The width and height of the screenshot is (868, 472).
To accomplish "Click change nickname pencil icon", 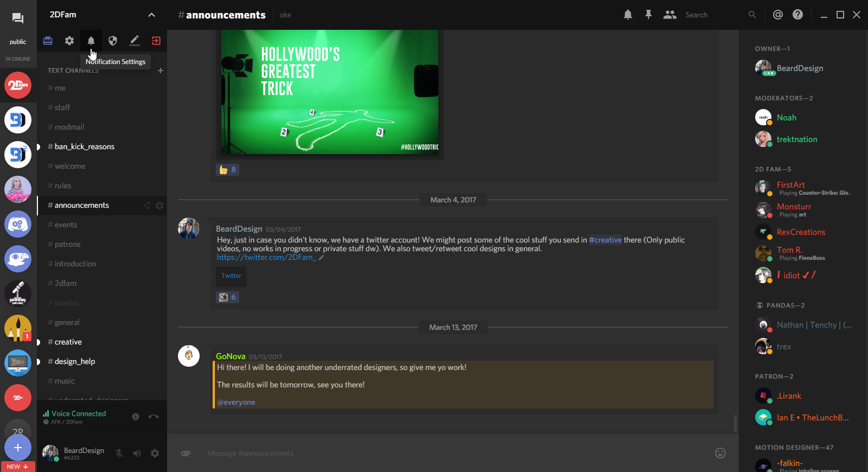I will (x=135, y=41).
